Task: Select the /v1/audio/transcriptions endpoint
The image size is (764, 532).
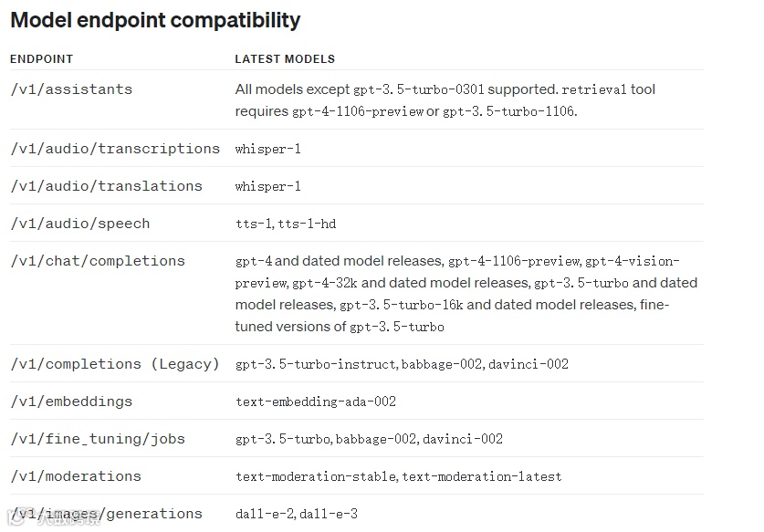Action: 115,149
